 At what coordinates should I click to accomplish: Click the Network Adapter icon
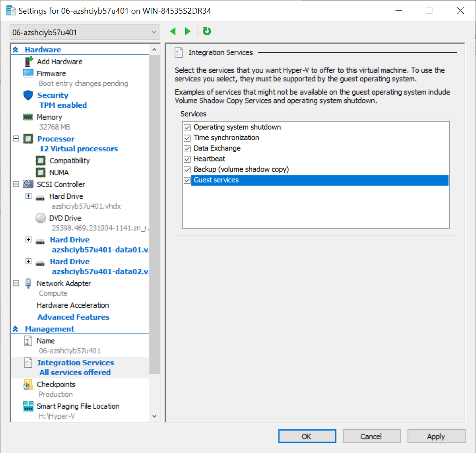pos(28,283)
